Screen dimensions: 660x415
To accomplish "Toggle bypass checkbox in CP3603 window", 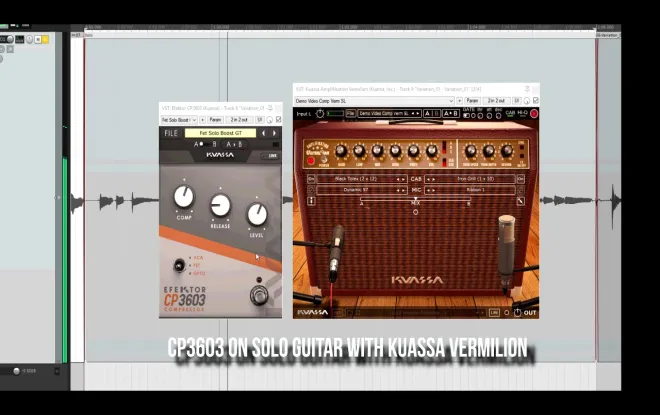I will tap(278, 120).
